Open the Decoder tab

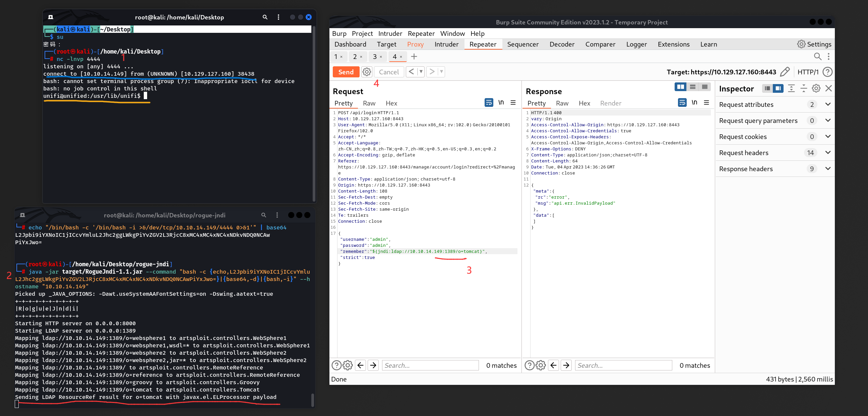[x=562, y=44]
